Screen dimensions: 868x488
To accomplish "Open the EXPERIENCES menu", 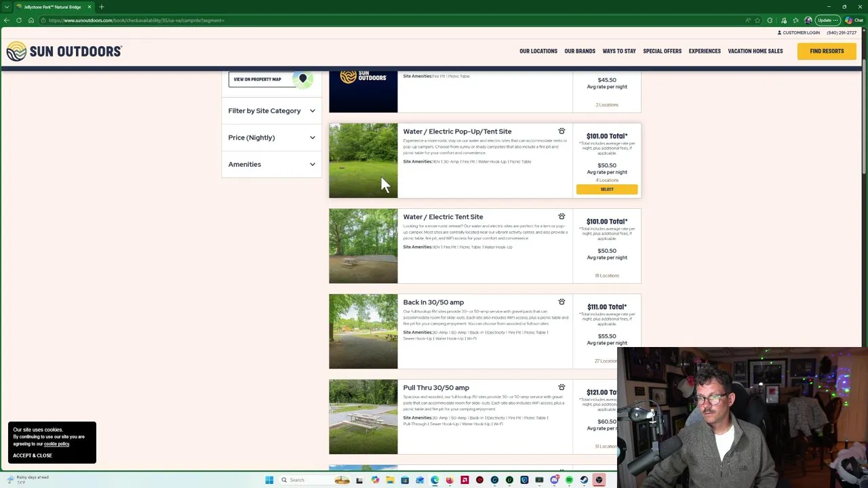I will tap(705, 51).
